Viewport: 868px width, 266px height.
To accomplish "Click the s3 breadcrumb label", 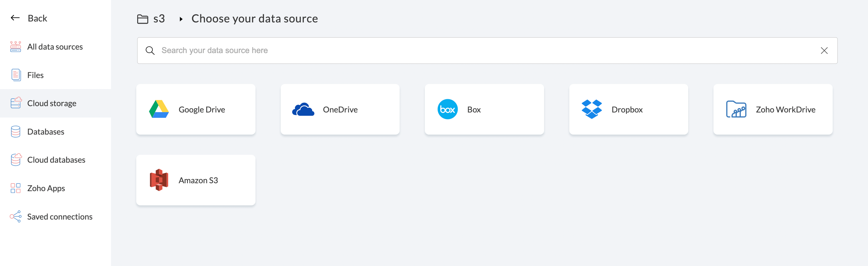I will (x=159, y=19).
